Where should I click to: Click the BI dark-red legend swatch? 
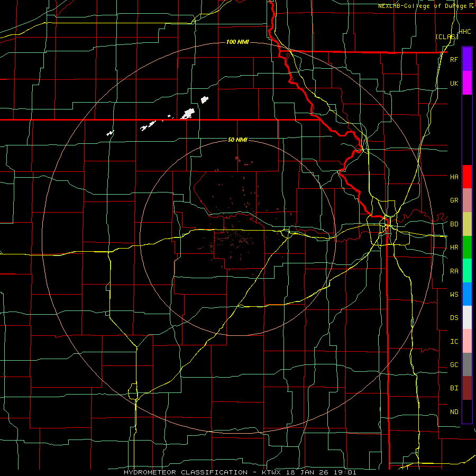point(467,388)
